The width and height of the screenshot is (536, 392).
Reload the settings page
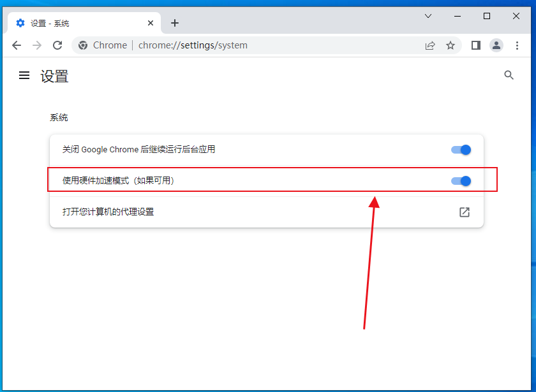click(57, 45)
